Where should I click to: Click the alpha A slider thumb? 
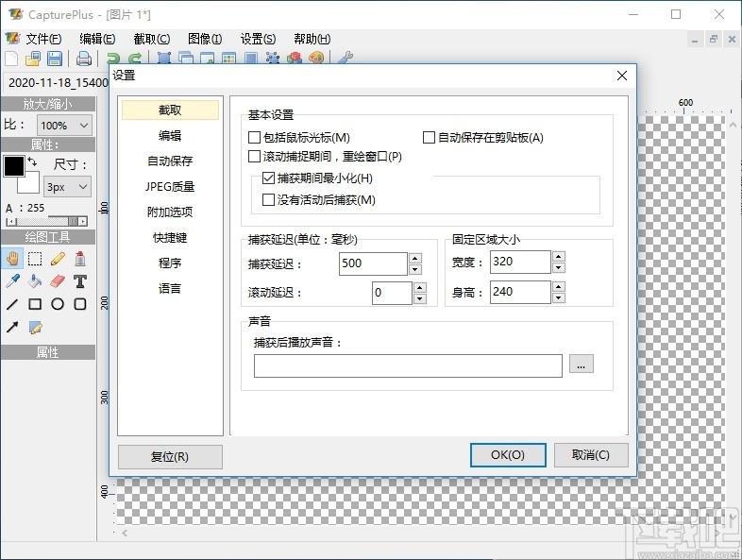(x=73, y=221)
